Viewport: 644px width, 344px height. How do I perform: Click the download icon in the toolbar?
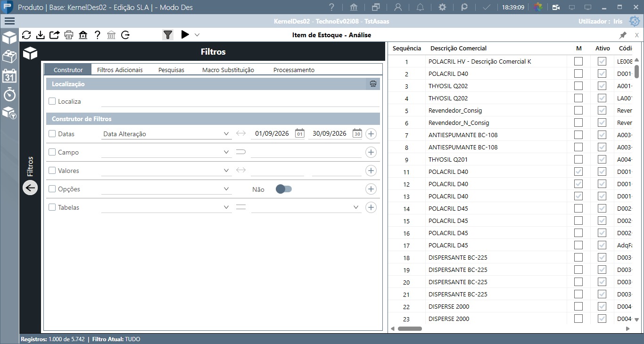(x=41, y=35)
